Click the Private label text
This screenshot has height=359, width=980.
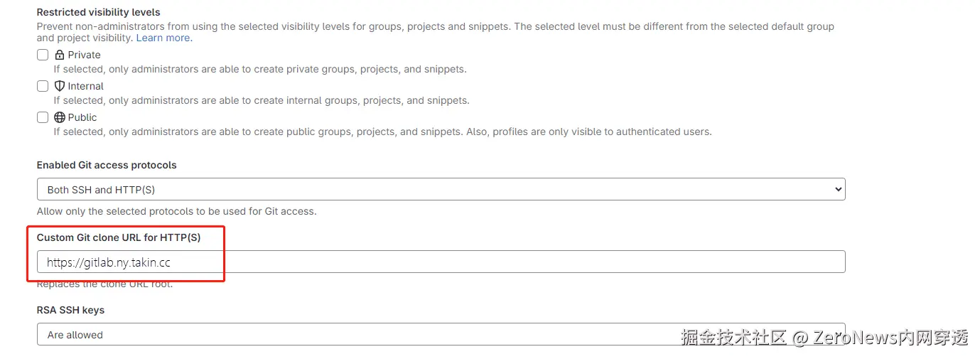tap(84, 55)
